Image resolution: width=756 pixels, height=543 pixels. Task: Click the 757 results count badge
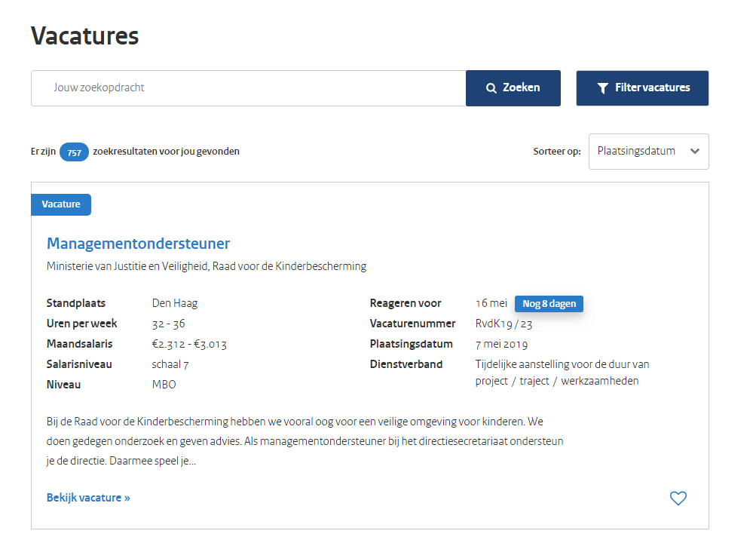74,152
